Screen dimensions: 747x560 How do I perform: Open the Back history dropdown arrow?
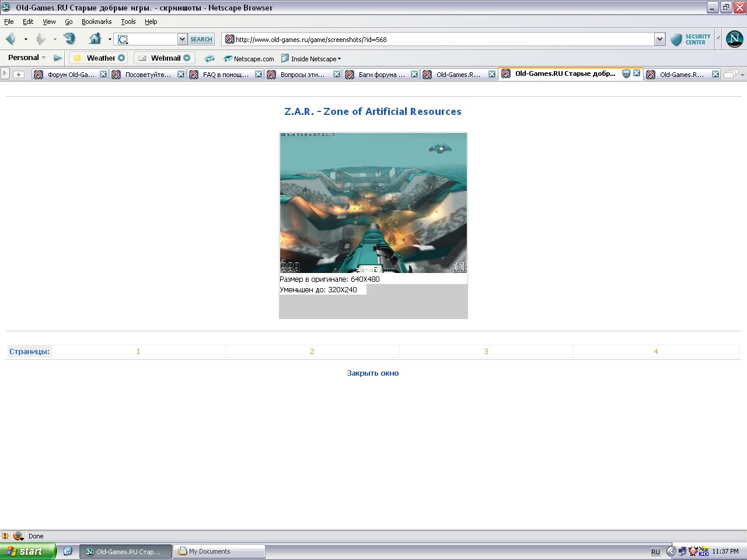click(26, 40)
